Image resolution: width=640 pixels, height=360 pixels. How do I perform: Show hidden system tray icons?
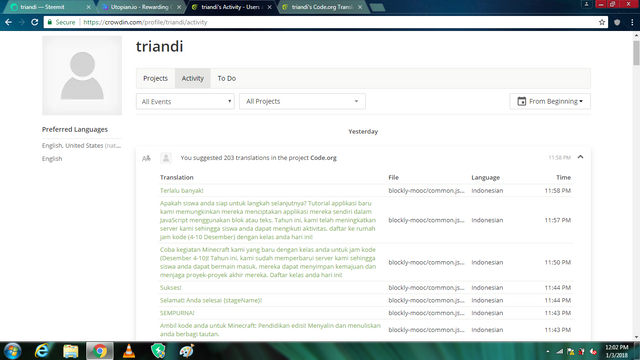click(x=547, y=351)
